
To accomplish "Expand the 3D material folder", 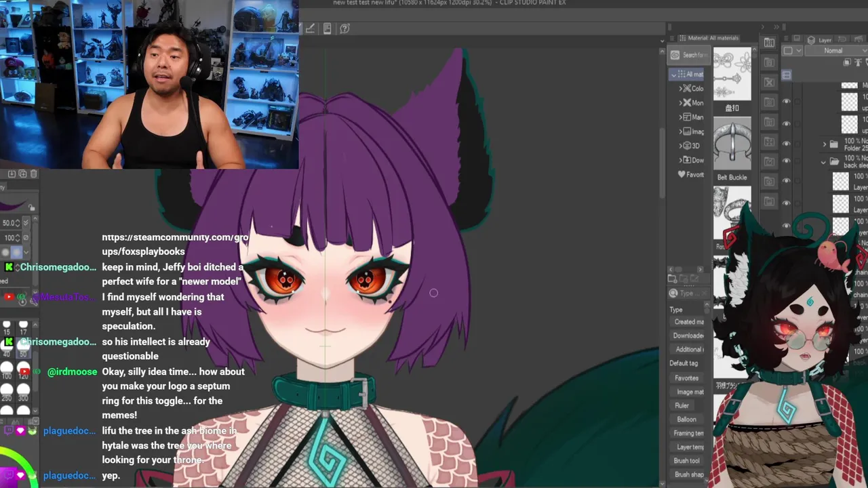I will 681,146.
